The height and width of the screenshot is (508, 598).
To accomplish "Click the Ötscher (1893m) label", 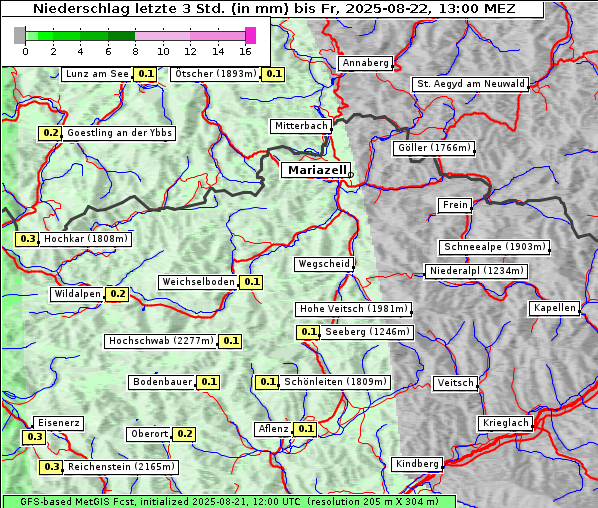I will (x=215, y=74).
